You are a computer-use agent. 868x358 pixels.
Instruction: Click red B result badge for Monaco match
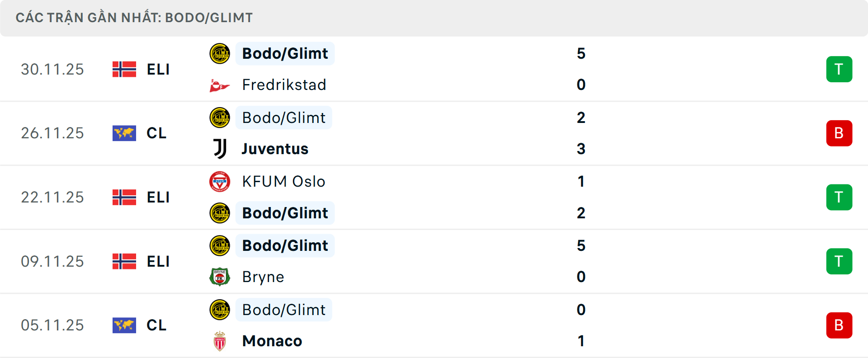coord(839,325)
